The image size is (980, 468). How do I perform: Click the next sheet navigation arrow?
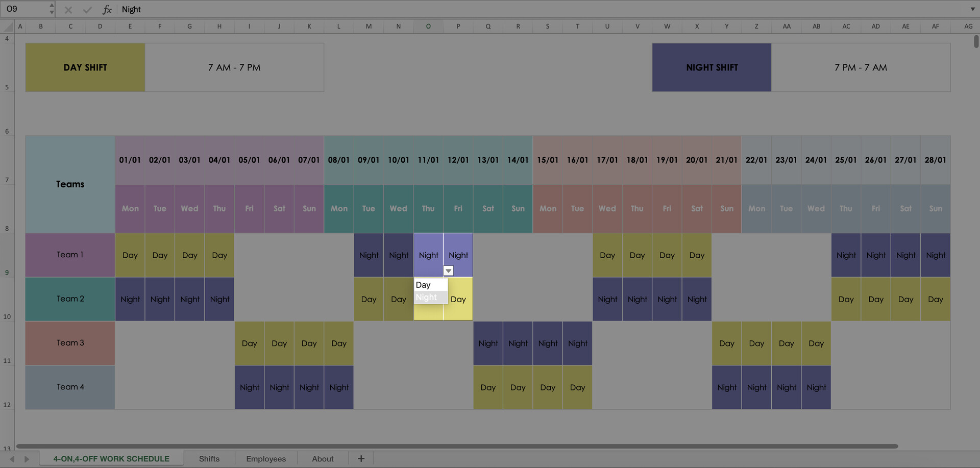(27, 458)
